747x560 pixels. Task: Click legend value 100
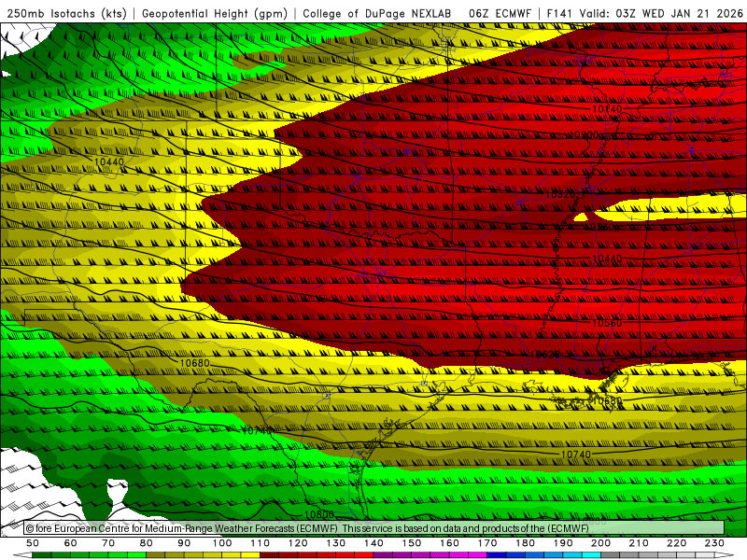tap(222, 543)
